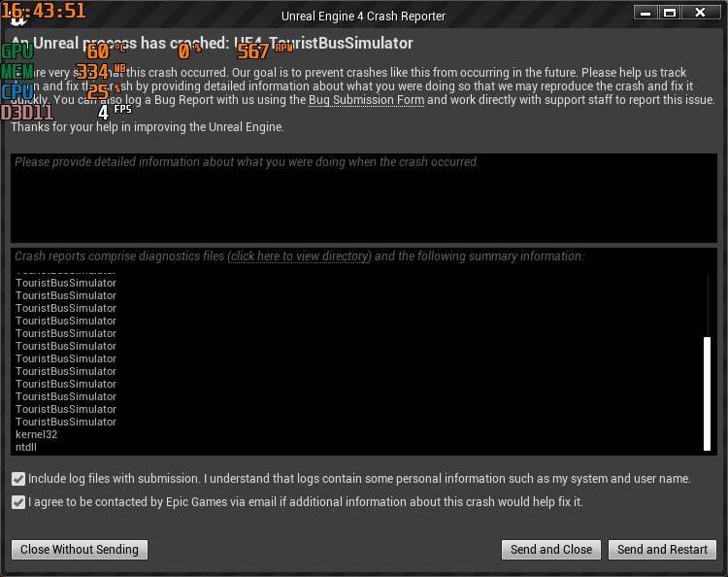The image size is (728, 577).
Task: Open crash directory via 'click here to view directory'
Action: (300, 256)
